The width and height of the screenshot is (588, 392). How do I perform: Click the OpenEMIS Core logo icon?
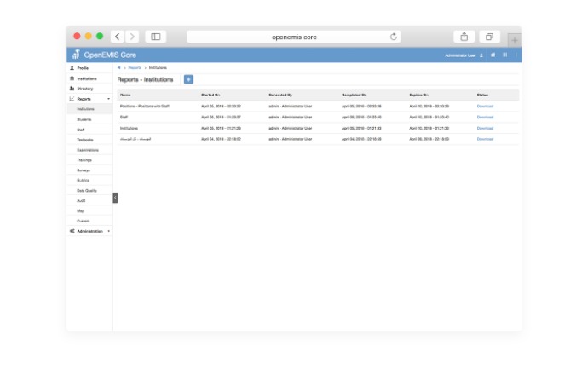click(x=76, y=55)
